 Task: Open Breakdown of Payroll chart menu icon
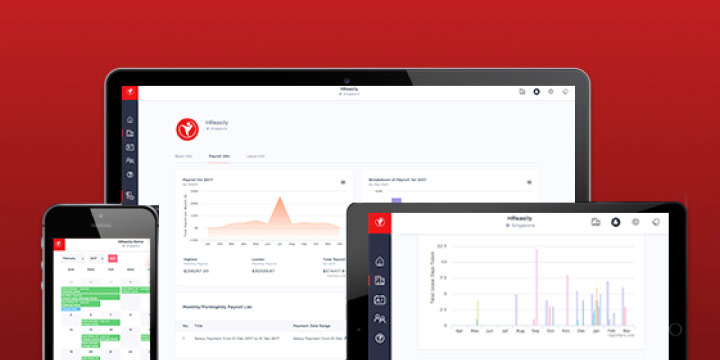click(529, 182)
